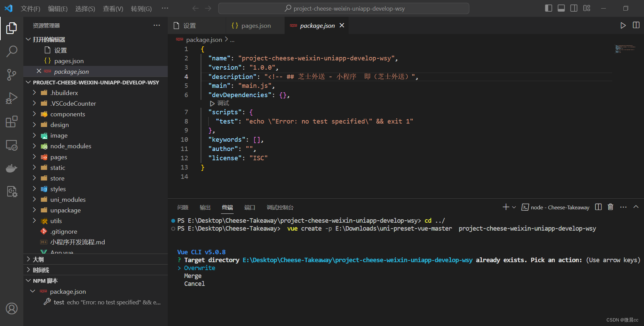Maximize the panel with the chevron up icon
644x326 pixels.
click(636, 207)
